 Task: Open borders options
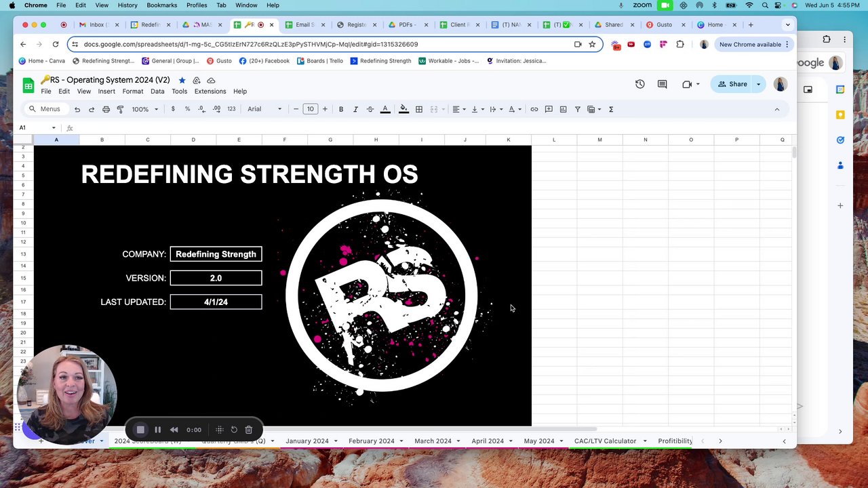419,109
